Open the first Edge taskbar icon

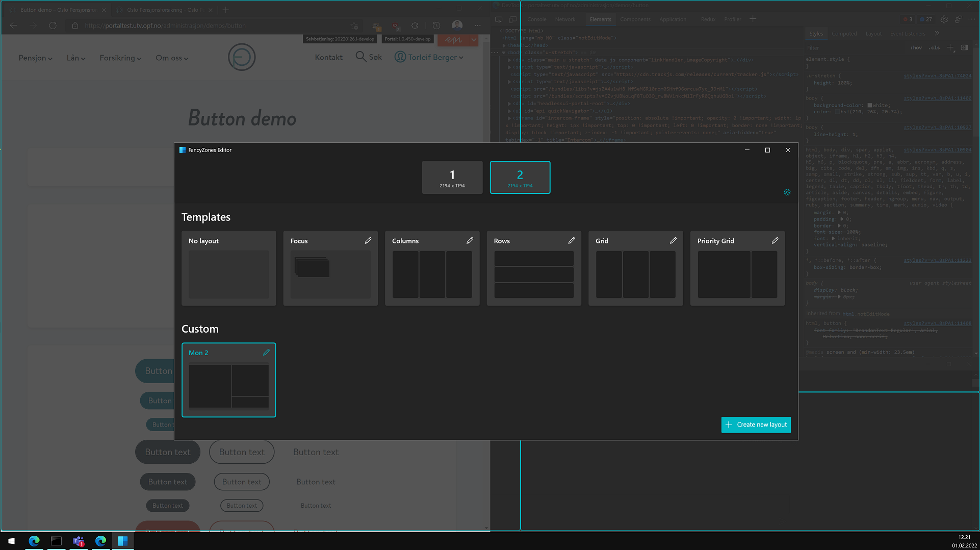[34, 541]
